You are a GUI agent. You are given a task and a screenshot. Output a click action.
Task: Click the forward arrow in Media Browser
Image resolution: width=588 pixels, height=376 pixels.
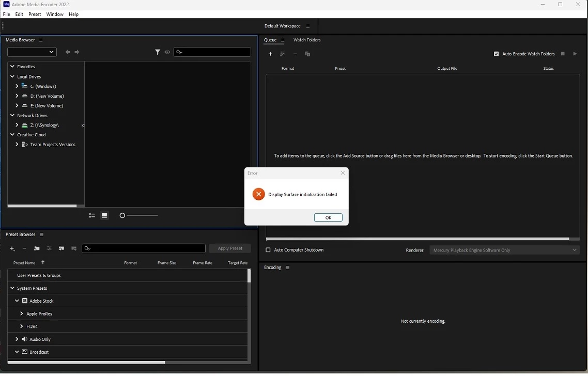(x=77, y=52)
